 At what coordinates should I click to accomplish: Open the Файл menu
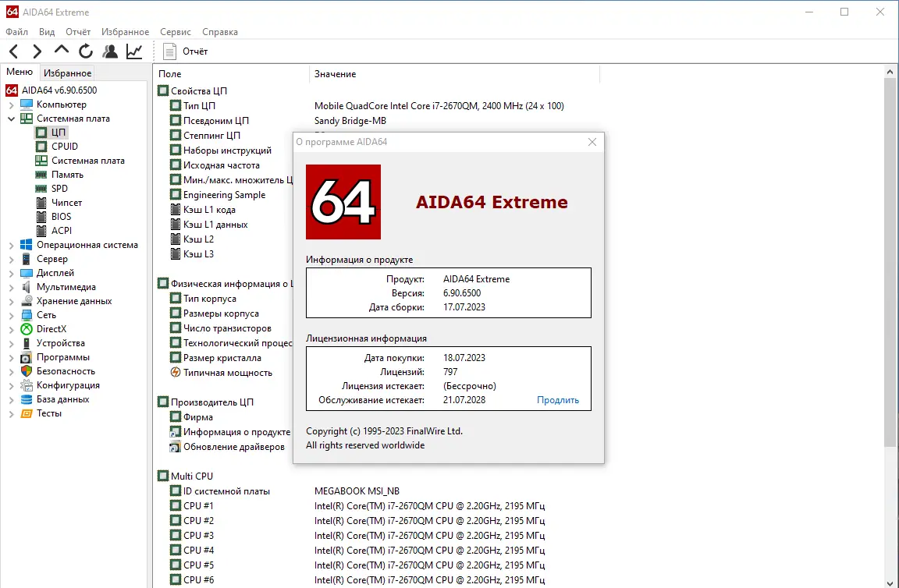click(x=16, y=32)
